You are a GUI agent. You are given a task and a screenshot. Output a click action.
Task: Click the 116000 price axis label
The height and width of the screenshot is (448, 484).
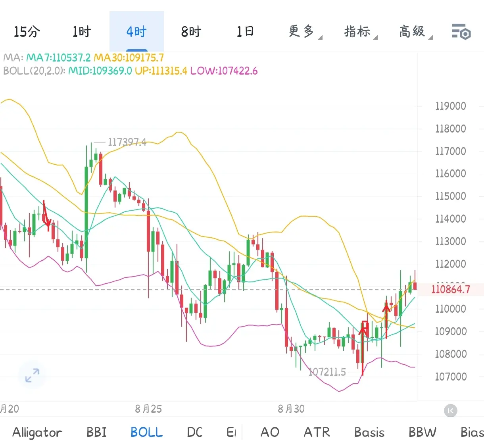(451, 173)
